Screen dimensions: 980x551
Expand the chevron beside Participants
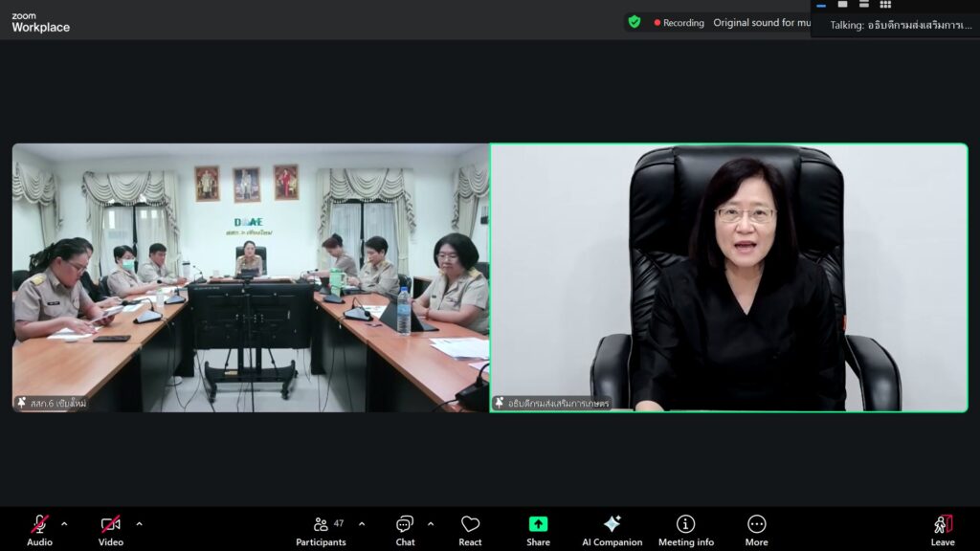coord(362,524)
